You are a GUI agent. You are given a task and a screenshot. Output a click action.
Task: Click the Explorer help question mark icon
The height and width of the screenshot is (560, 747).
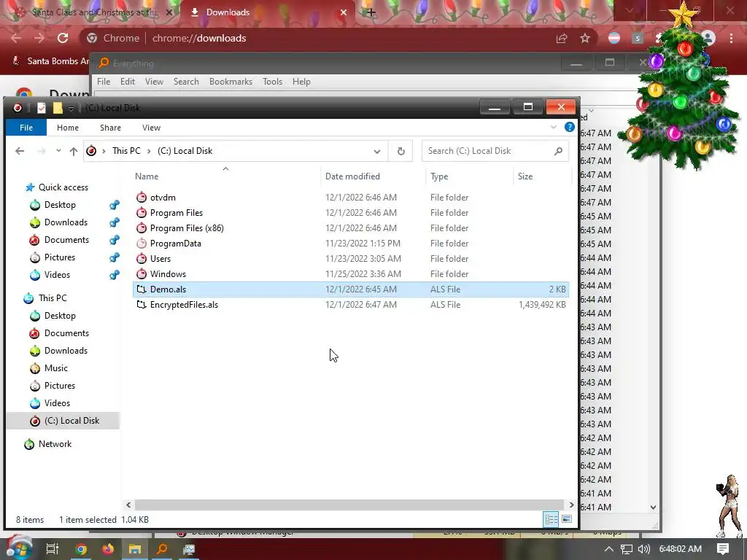click(569, 127)
